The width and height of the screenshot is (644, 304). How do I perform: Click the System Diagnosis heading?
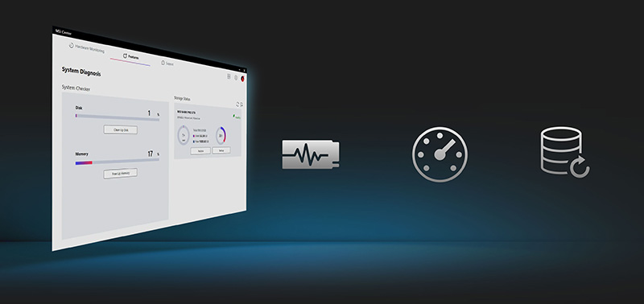pyautogui.click(x=81, y=72)
